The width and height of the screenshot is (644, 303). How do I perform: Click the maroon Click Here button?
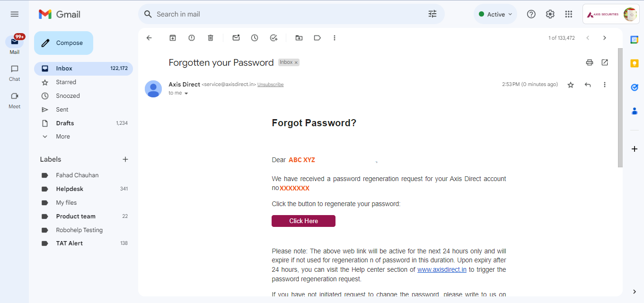click(x=303, y=221)
